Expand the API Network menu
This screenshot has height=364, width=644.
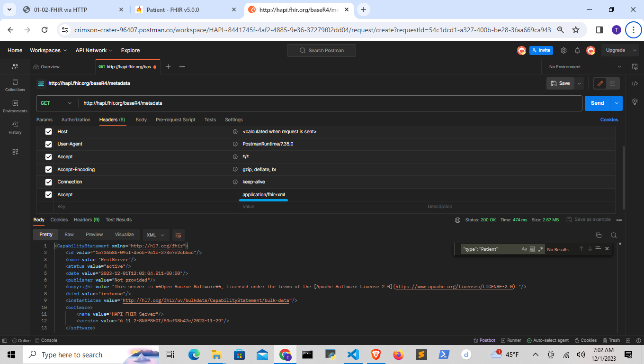(x=94, y=50)
